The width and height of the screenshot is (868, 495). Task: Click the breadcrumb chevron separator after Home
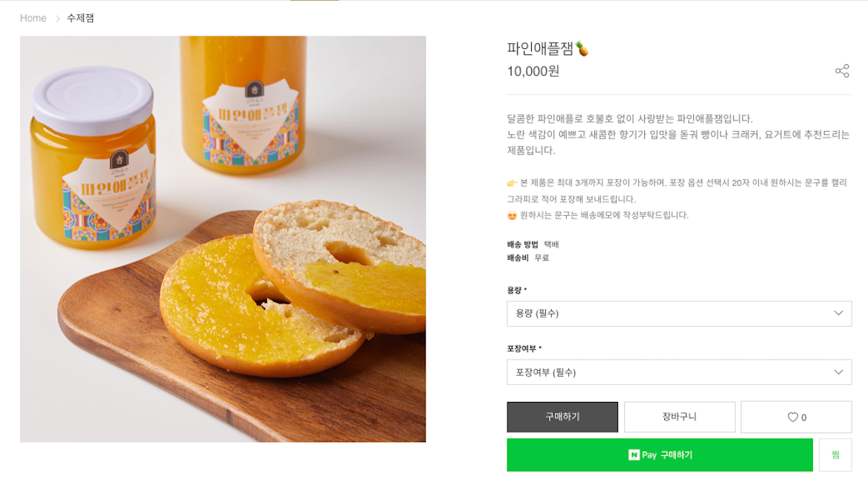[57, 19]
